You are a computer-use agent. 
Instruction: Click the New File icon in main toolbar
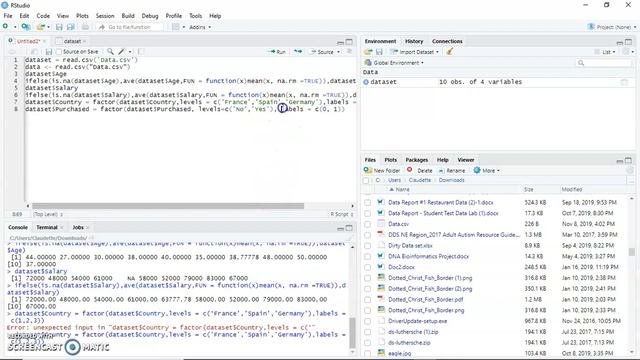coord(5,27)
